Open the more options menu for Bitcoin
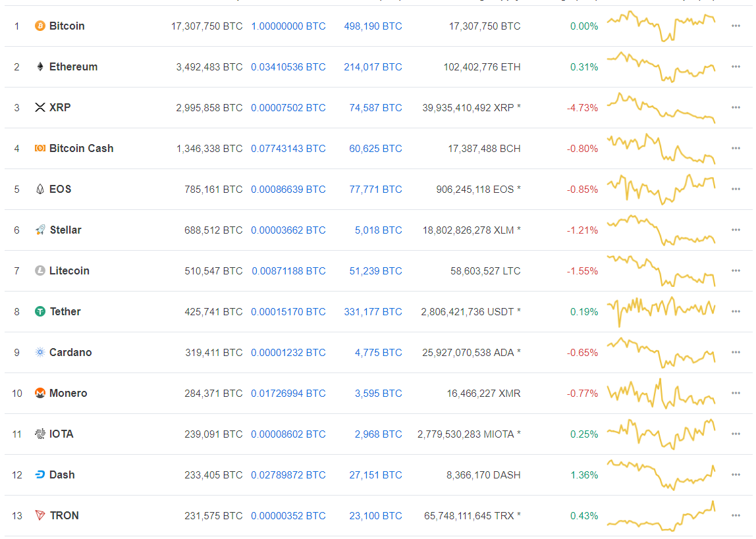The image size is (756, 539). (x=736, y=26)
